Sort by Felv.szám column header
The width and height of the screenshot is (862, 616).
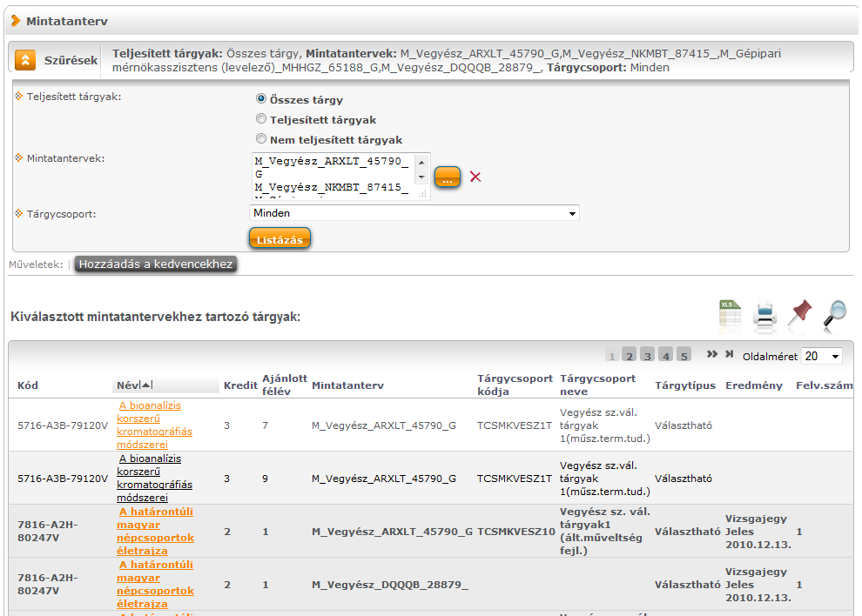pyautogui.click(x=824, y=385)
